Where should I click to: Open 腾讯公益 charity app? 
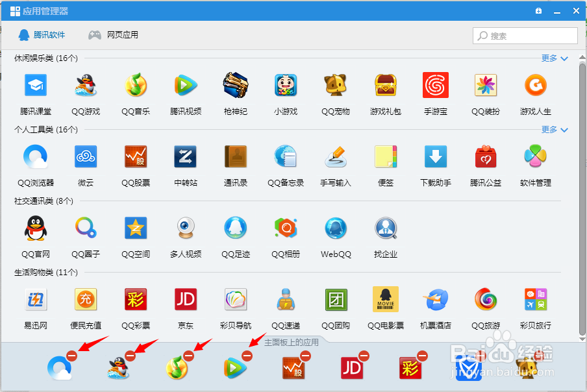coord(486,156)
